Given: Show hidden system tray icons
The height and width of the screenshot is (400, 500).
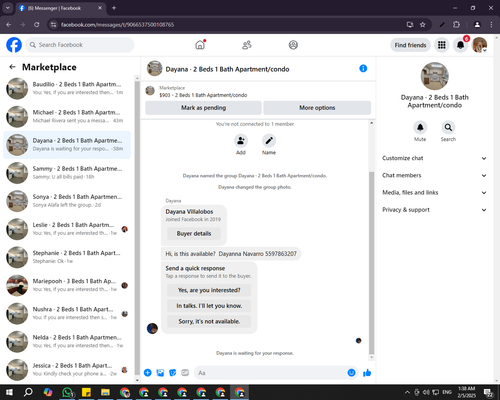Looking at the screenshot, I should [x=407, y=392].
